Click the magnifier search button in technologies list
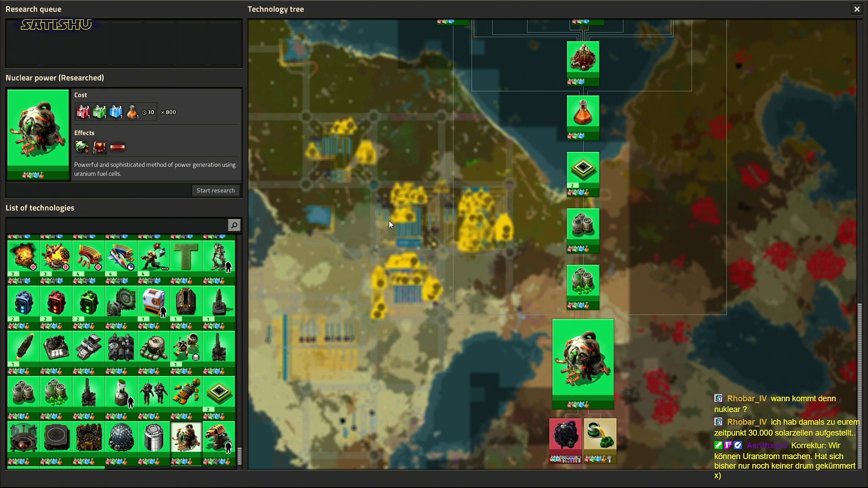This screenshot has height=488, width=868. coord(234,225)
